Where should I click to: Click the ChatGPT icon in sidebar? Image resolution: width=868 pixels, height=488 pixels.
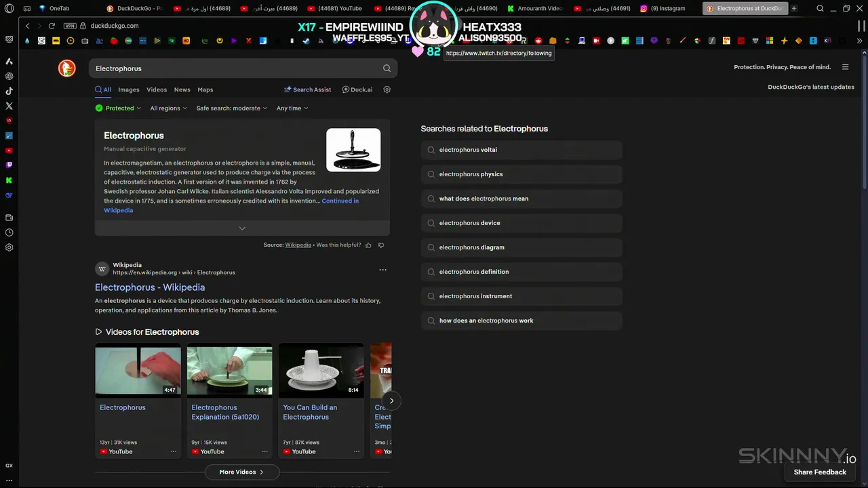pos(9,76)
